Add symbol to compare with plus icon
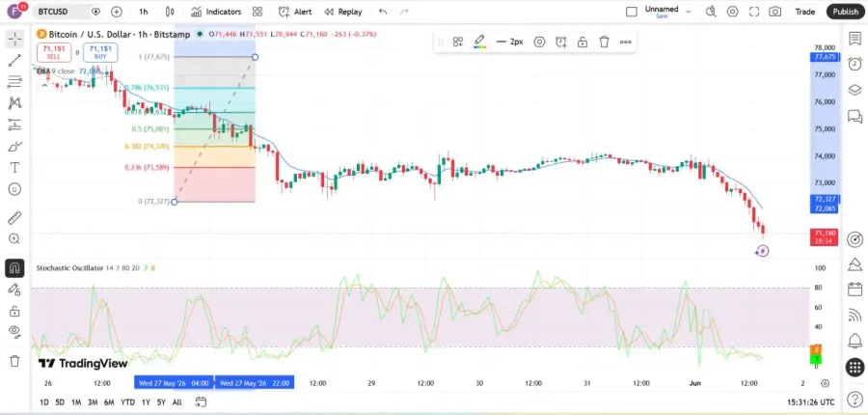868x415 pixels. tap(117, 12)
